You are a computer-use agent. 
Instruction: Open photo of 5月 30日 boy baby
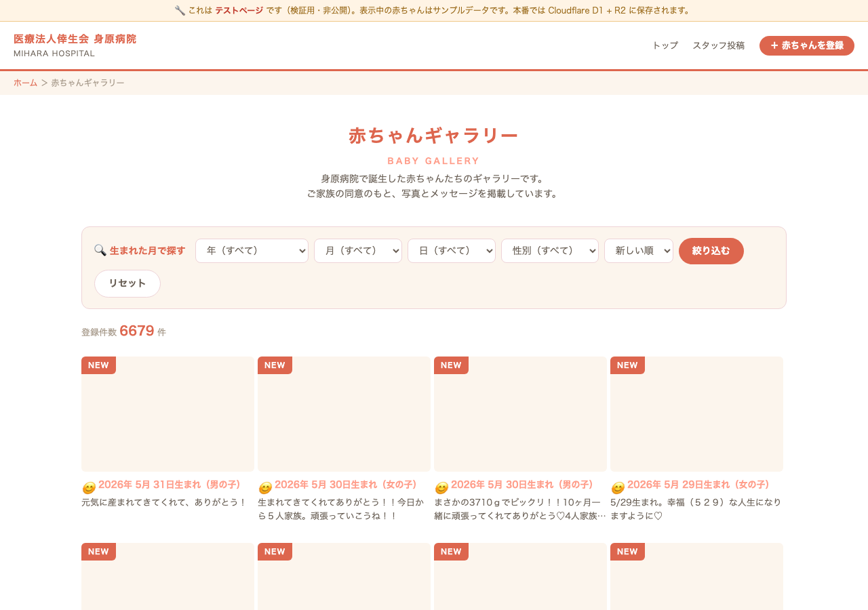coord(520,414)
